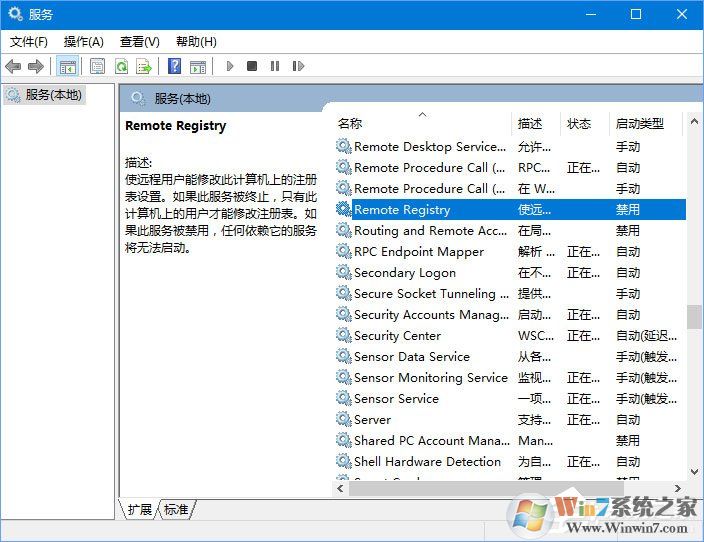Viewport: 704px width, 542px height.
Task: Click the Pause Service icon
Action: point(275,66)
